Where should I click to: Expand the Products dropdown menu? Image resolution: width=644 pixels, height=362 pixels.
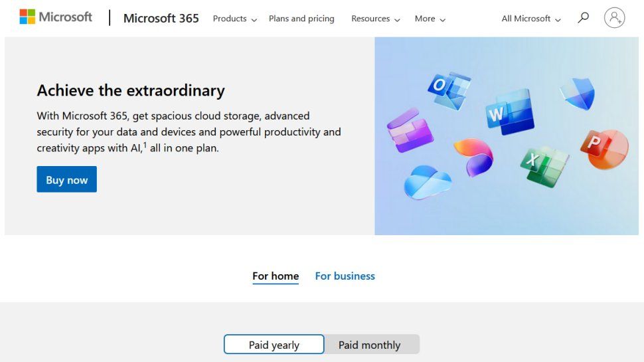tap(234, 19)
